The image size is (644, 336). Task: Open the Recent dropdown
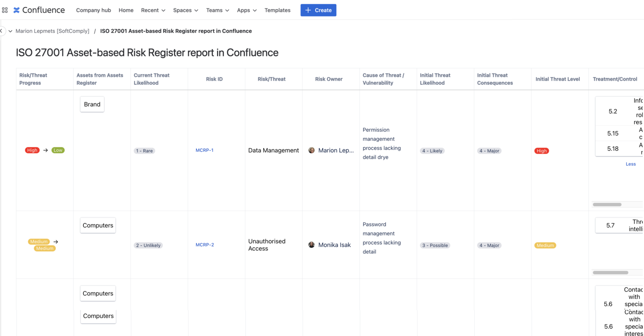(153, 10)
